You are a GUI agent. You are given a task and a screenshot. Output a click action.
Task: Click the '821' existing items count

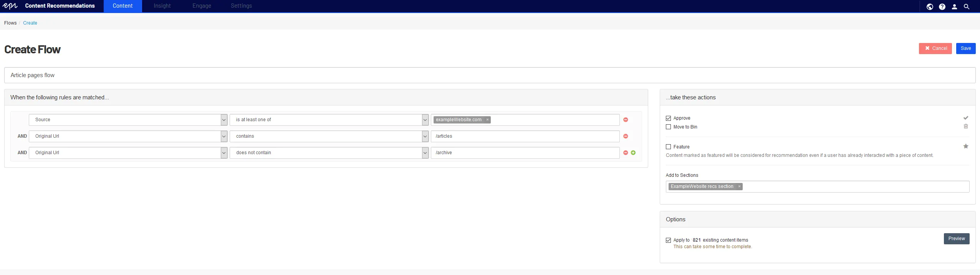(697, 240)
